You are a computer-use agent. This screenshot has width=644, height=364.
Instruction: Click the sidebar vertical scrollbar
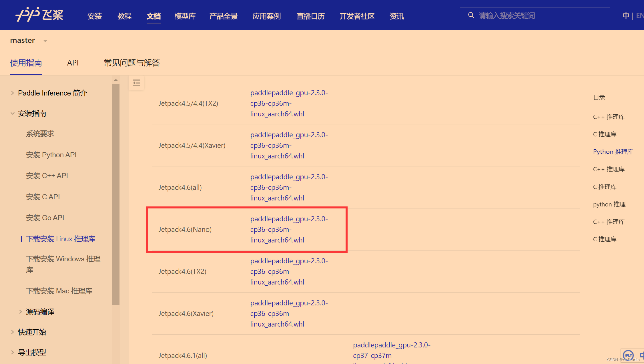point(116,194)
